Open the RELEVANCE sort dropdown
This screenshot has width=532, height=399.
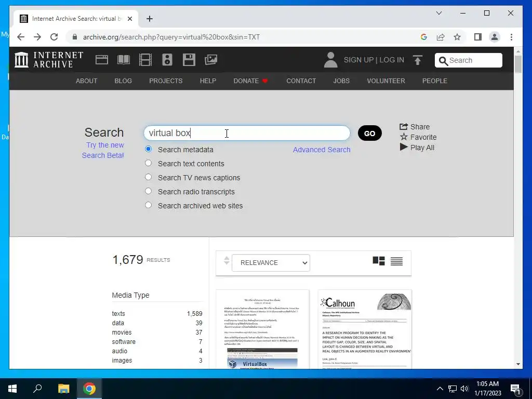click(271, 262)
